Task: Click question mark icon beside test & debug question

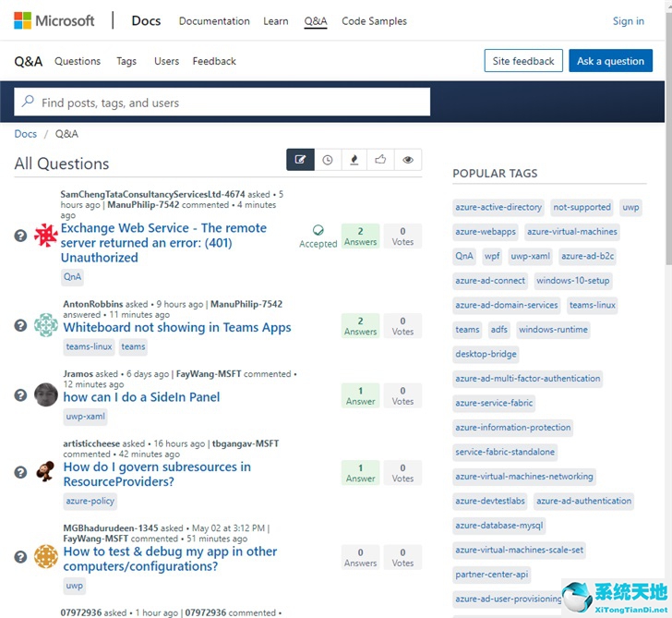Action: tap(20, 557)
